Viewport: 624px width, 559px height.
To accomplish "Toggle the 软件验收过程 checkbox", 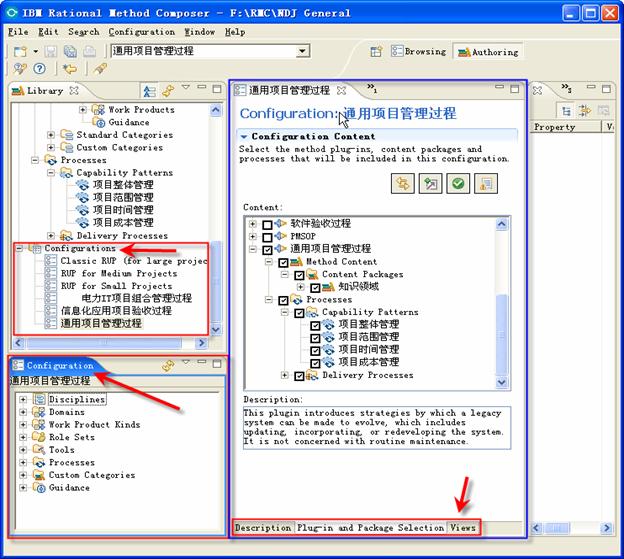I will (x=267, y=225).
